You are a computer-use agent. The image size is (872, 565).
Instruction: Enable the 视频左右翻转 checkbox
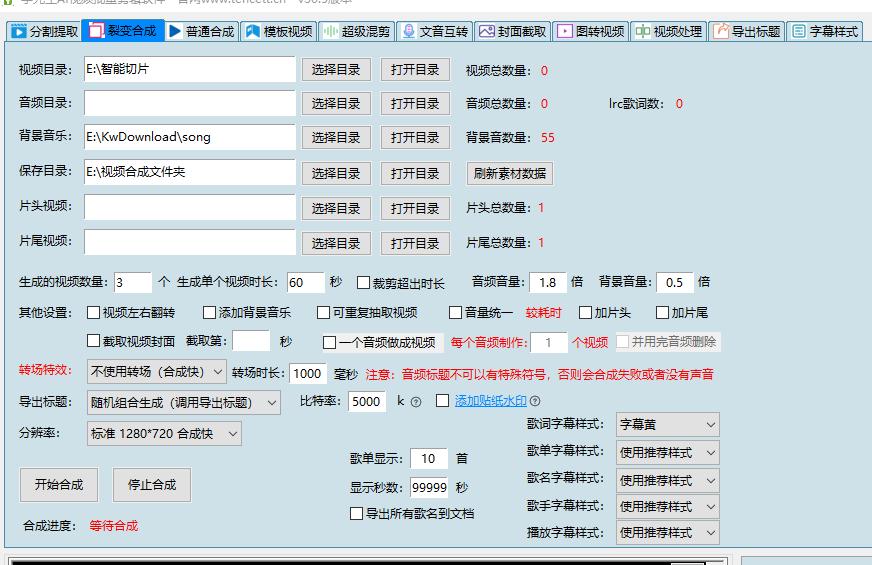(94, 312)
